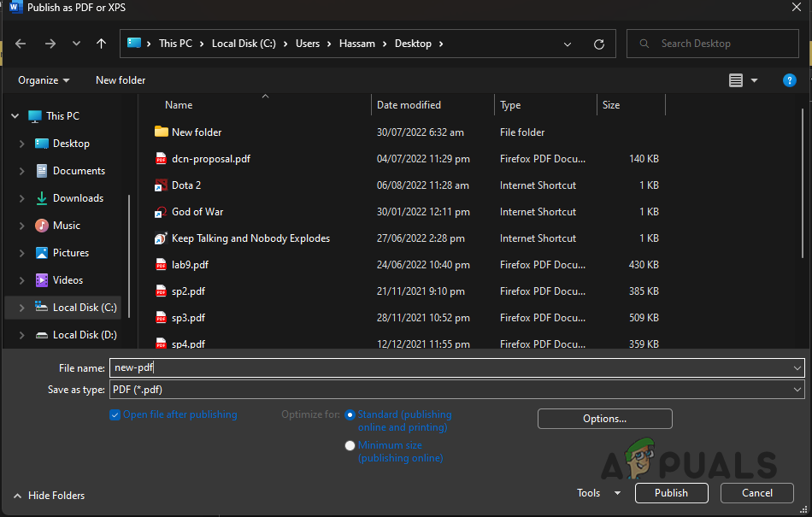Click the Up one level arrow
Viewport: 812px width, 517px height.
102,44
